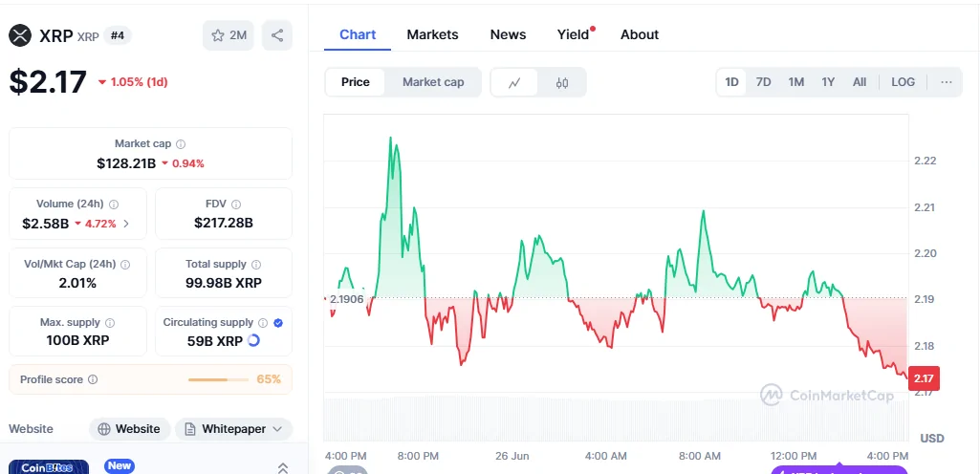Click the $2.17 price text

[48, 82]
